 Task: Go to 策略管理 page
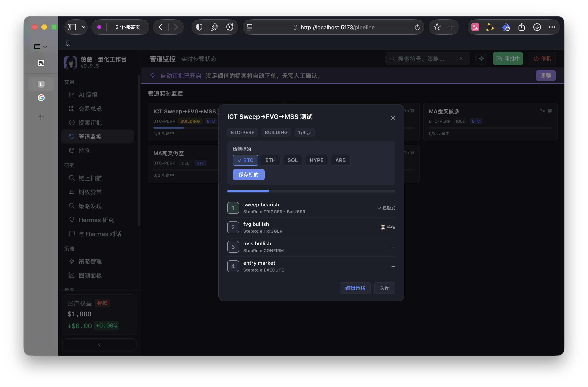[x=97, y=262]
